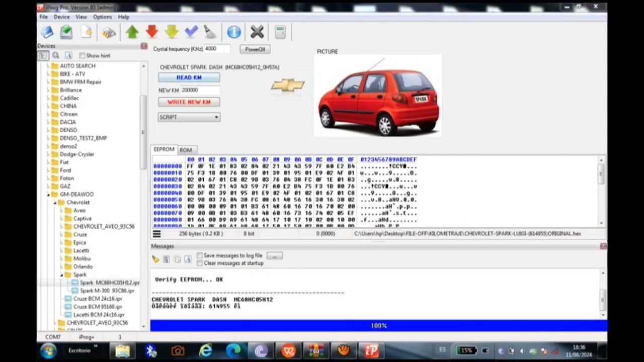This screenshot has height=362, width=644.
Task: Click the Bluetooth taskbar icon
Action: coord(151,351)
